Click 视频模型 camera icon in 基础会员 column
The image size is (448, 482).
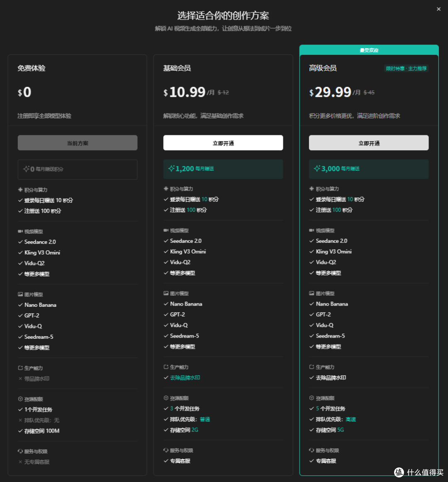pos(166,230)
